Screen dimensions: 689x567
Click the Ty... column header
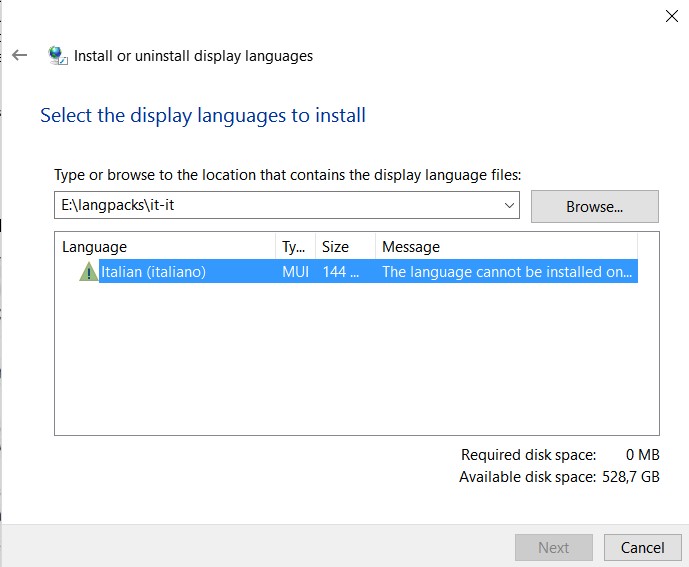[295, 247]
